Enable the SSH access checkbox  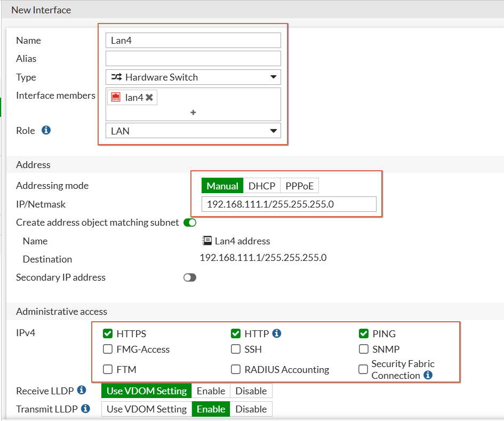pyautogui.click(x=236, y=349)
